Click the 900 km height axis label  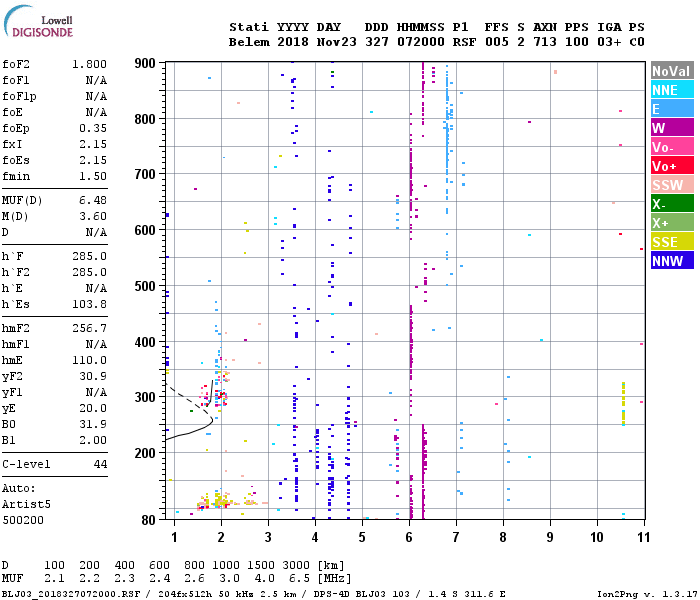(x=145, y=63)
